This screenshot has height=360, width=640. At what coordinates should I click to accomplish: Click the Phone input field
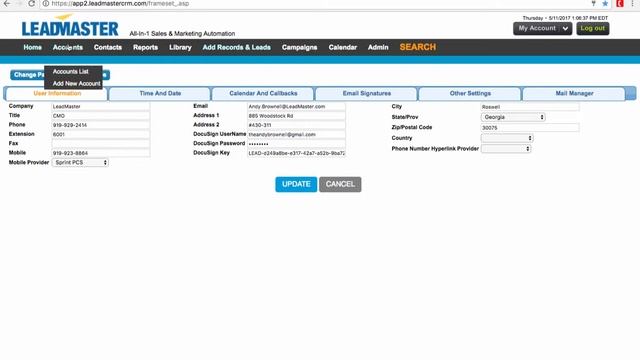pyautogui.click(x=100, y=125)
